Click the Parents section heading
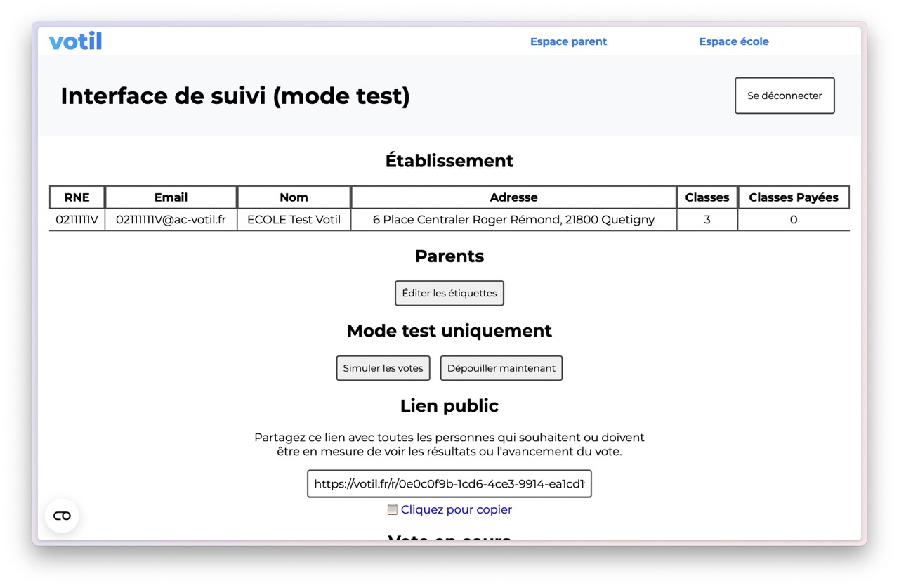 [449, 256]
